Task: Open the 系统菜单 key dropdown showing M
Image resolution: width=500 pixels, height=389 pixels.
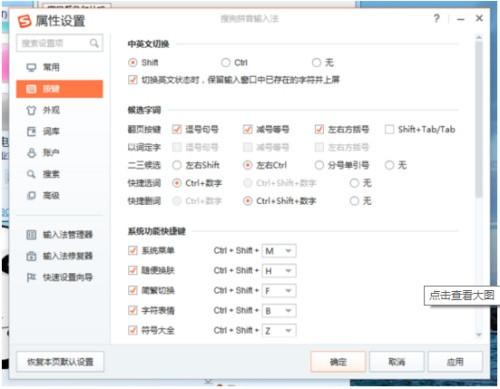Action: point(279,251)
